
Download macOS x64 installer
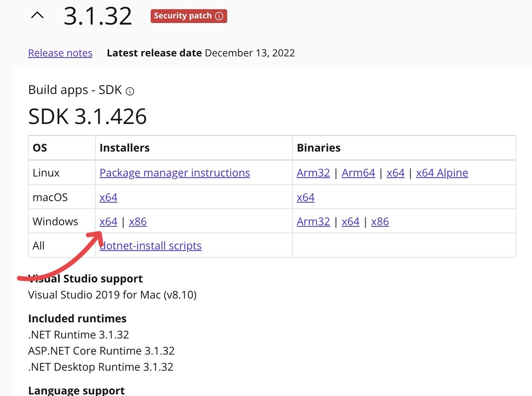point(108,197)
